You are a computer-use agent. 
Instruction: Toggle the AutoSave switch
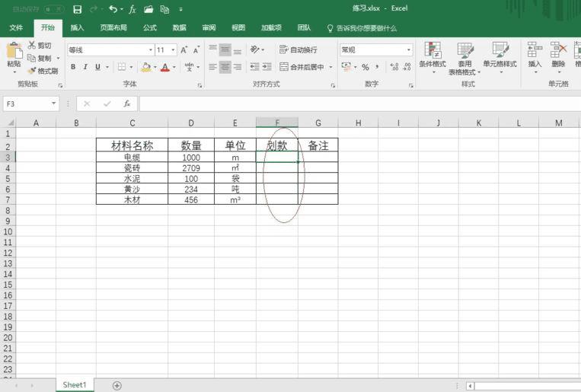pyautogui.click(x=53, y=9)
